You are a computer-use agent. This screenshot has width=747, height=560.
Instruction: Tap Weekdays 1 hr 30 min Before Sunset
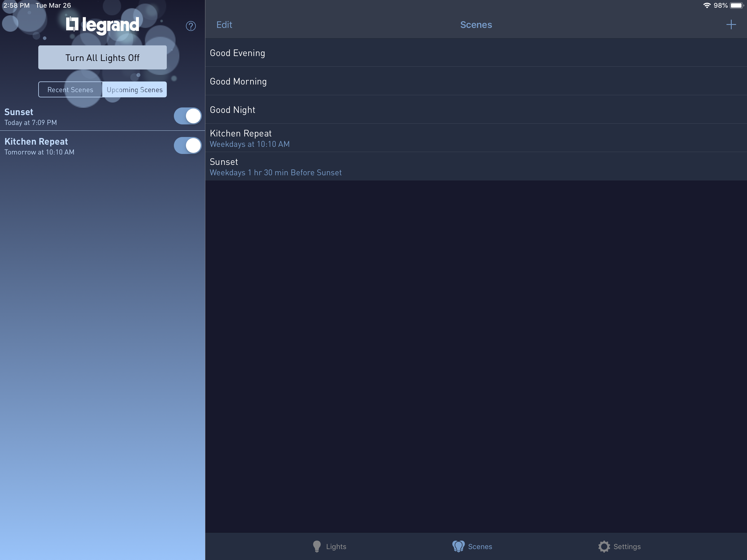(276, 173)
